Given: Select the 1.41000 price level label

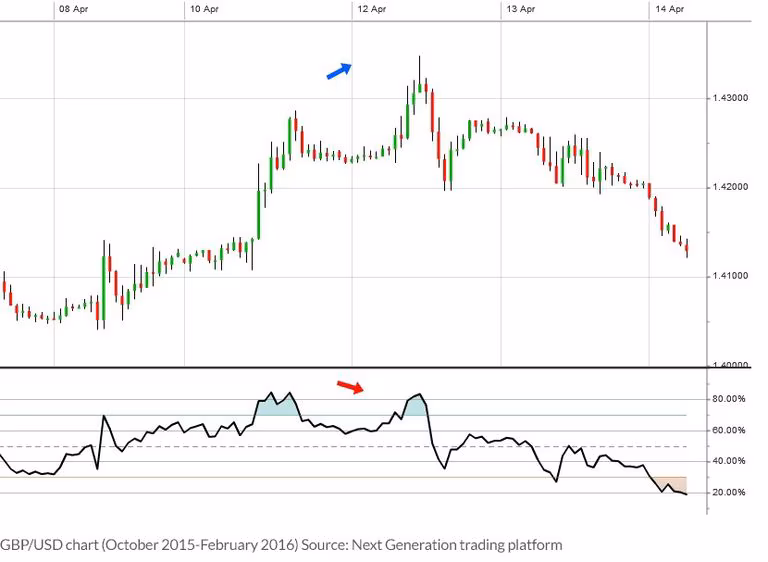Looking at the screenshot, I should 730,276.
